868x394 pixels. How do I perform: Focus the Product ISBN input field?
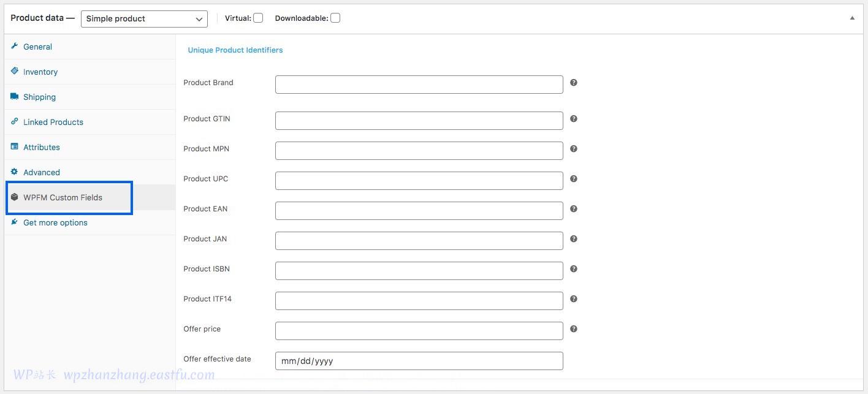click(419, 271)
